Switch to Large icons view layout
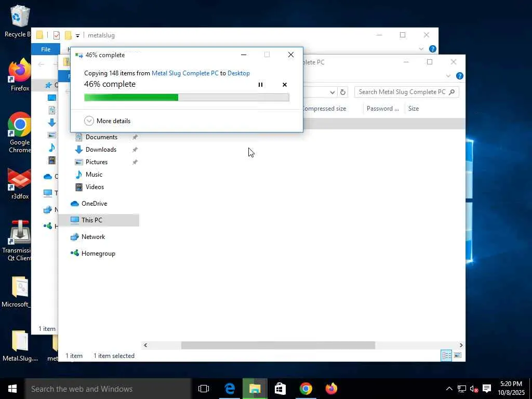This screenshot has height=399, width=532. point(457,355)
